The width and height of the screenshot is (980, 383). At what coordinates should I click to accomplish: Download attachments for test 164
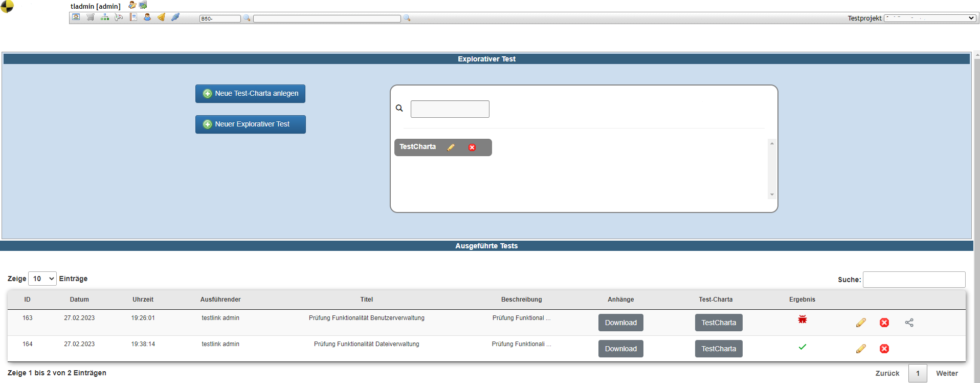point(621,349)
